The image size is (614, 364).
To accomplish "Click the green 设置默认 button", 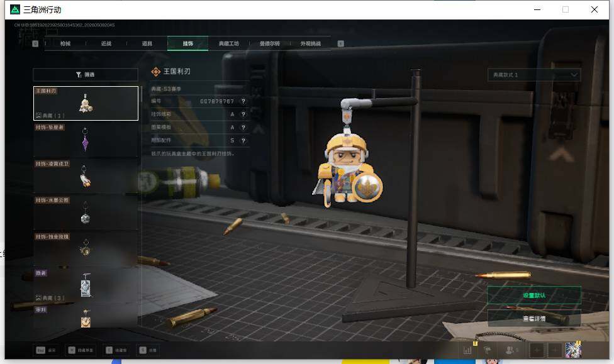I will (x=534, y=295).
